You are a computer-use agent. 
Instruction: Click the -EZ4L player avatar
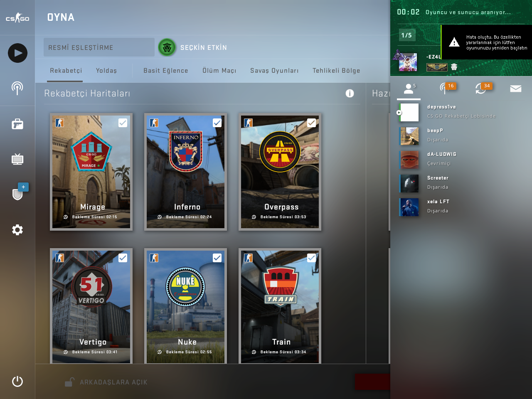coord(408,62)
